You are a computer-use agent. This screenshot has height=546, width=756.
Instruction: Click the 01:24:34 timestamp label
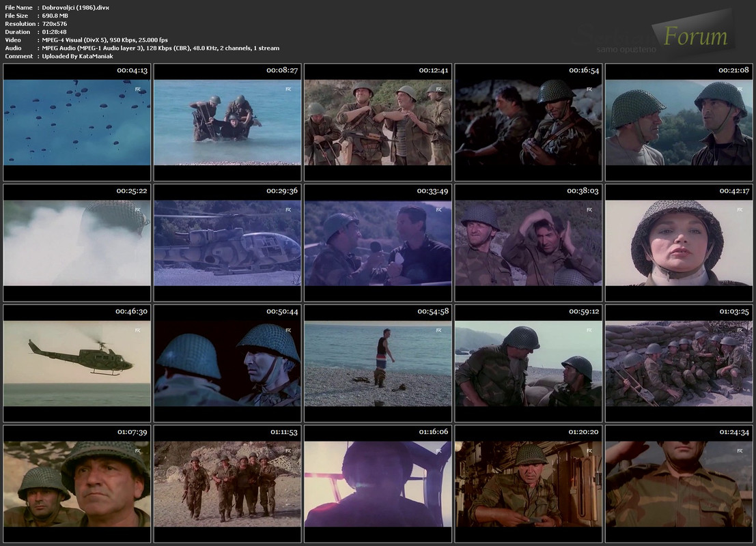[734, 432]
